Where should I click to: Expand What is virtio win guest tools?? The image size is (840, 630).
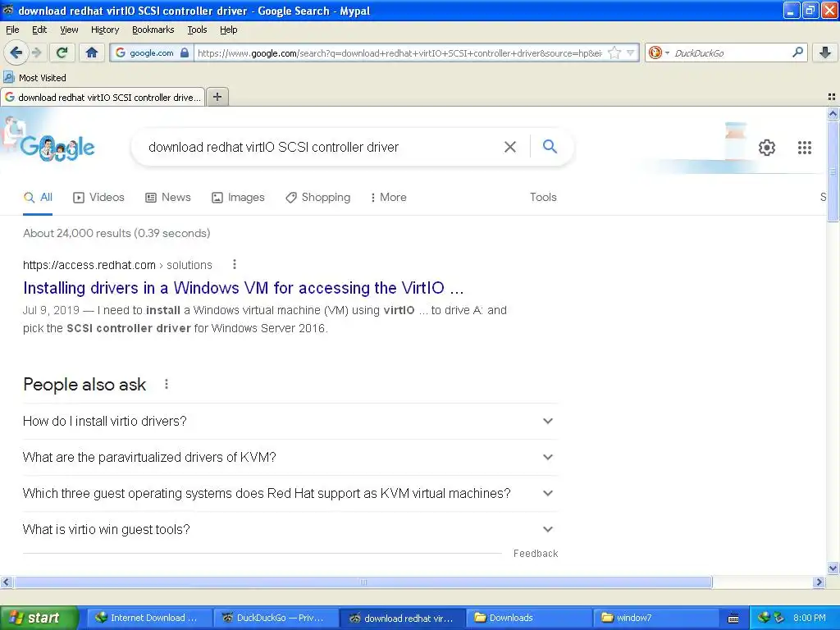point(290,529)
